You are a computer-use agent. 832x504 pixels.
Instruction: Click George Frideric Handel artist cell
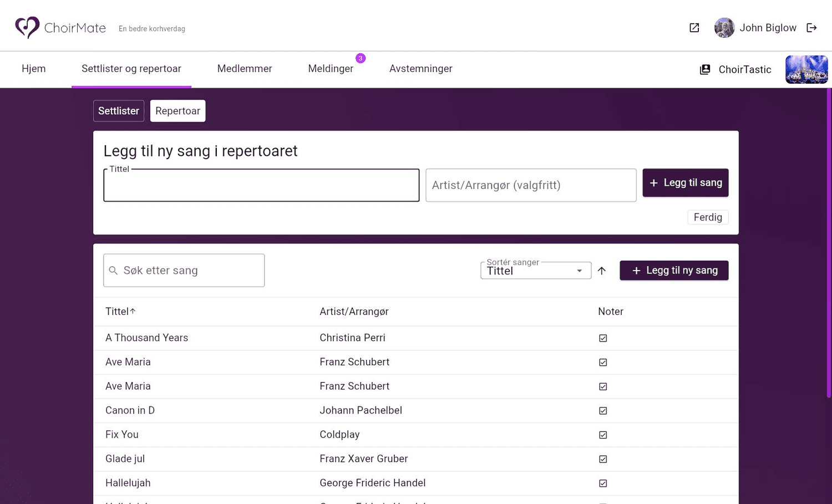[373, 483]
